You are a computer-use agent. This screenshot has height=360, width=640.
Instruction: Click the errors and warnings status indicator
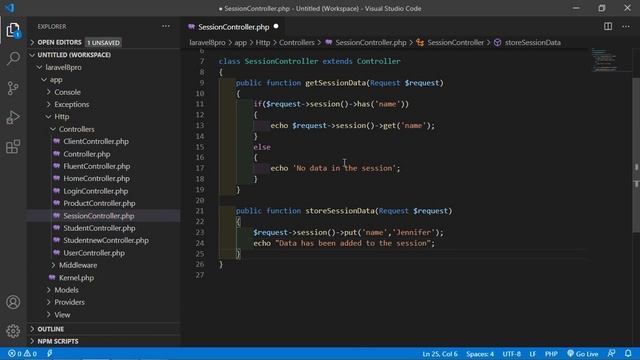(22, 353)
